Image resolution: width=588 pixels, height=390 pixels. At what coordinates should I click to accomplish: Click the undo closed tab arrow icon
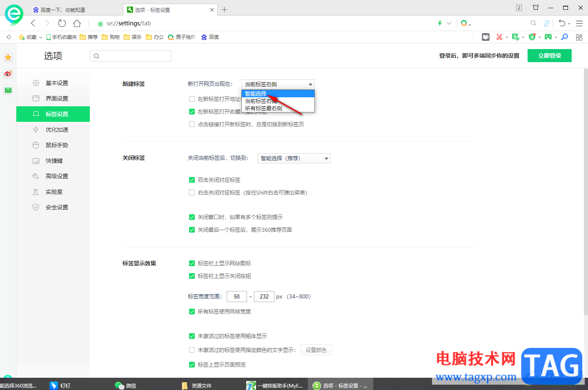562,23
